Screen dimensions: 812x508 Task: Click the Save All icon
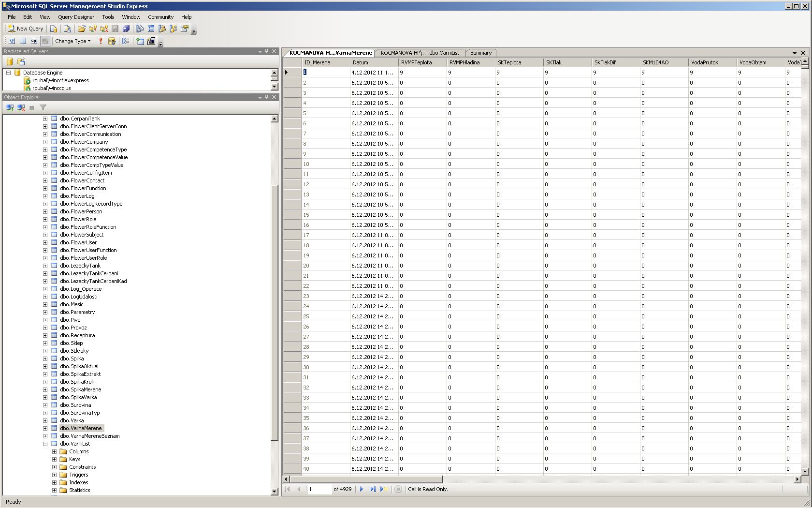coord(126,29)
